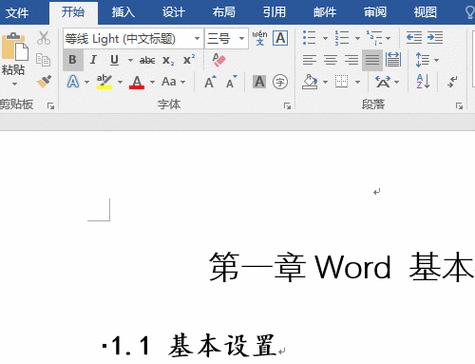Sort text A to Z
475x364 pixels.
coord(423,82)
